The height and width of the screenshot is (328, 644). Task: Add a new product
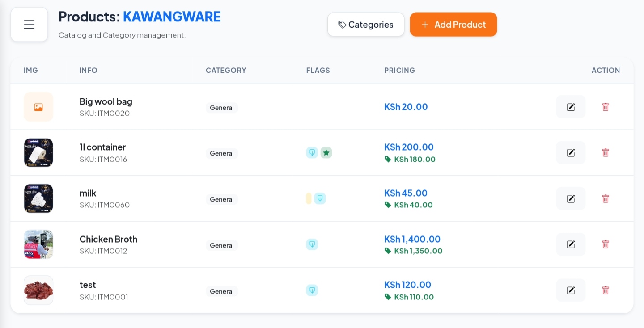coord(453,25)
